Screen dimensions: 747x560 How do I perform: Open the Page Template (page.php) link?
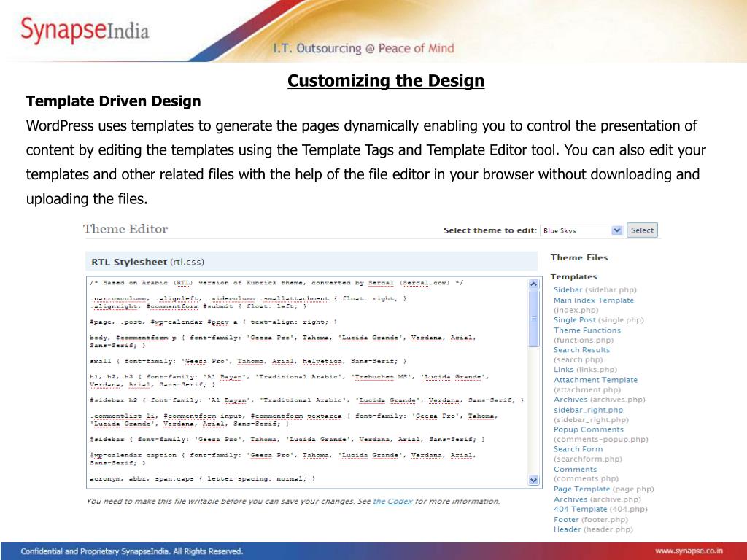603,489
